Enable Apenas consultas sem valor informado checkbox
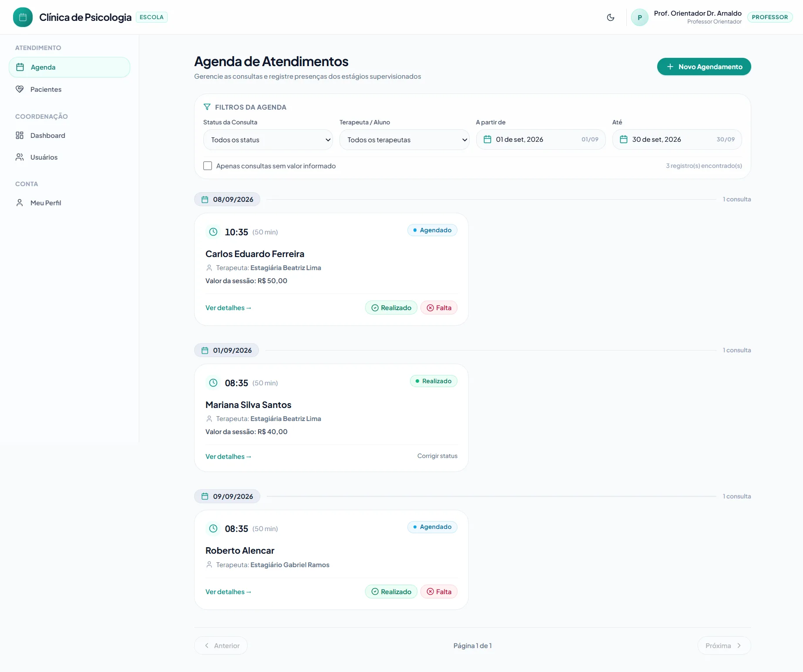The image size is (803, 672). [x=208, y=166]
